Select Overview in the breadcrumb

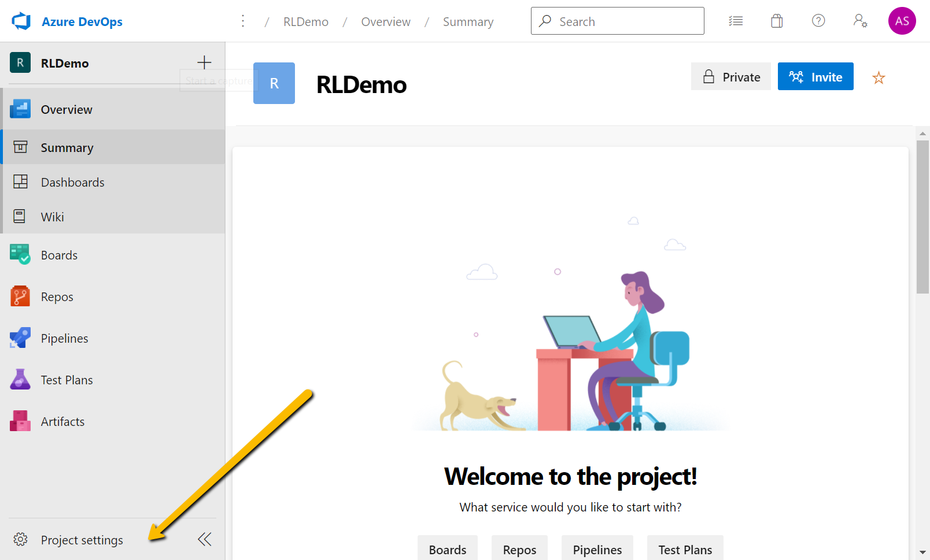point(386,22)
